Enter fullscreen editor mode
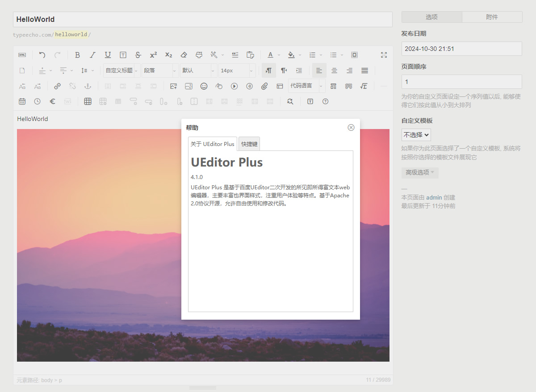 click(x=384, y=55)
